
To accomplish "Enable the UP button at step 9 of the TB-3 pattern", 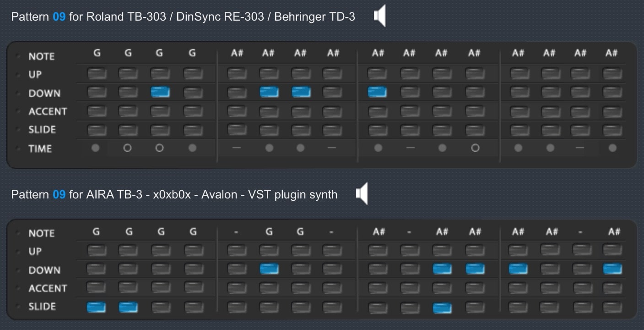I will pos(378,251).
